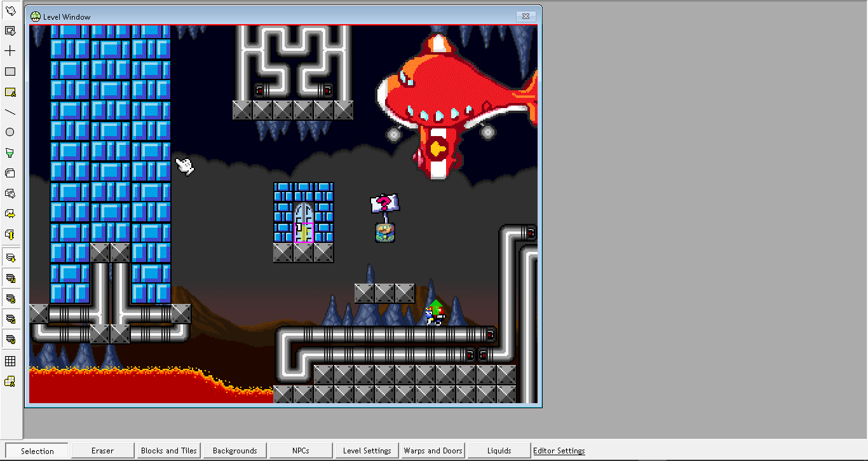This screenshot has height=461, width=868.
Task: Select the player start character with green arrow
Action: click(x=435, y=312)
